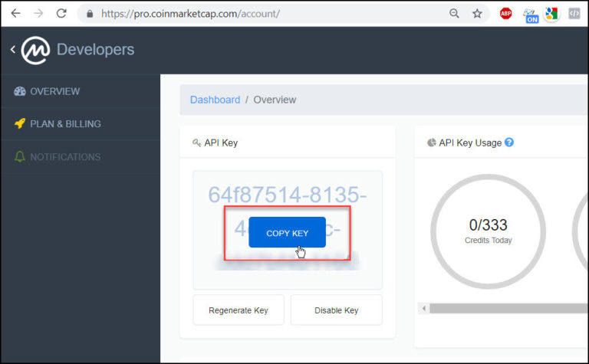
Task: Click the key icon beside API Key
Action: point(196,143)
